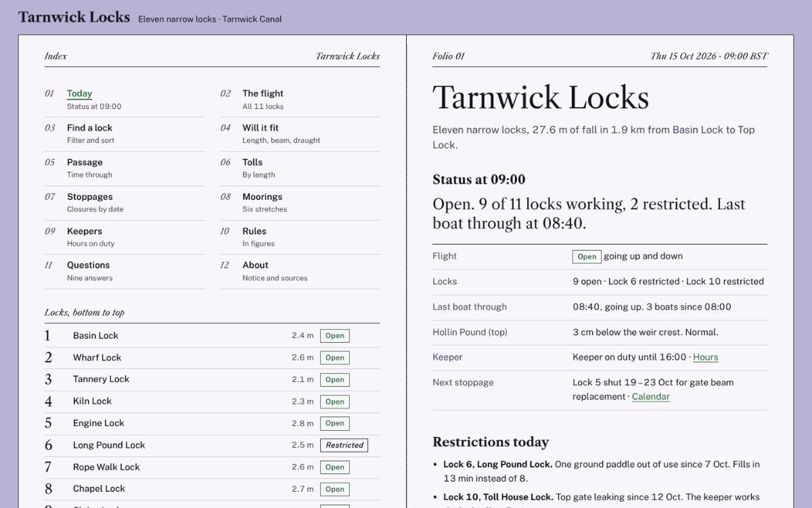Viewport: 812px width, 508px height.
Task: Select Wharf Lock in the lock list
Action: pos(212,358)
